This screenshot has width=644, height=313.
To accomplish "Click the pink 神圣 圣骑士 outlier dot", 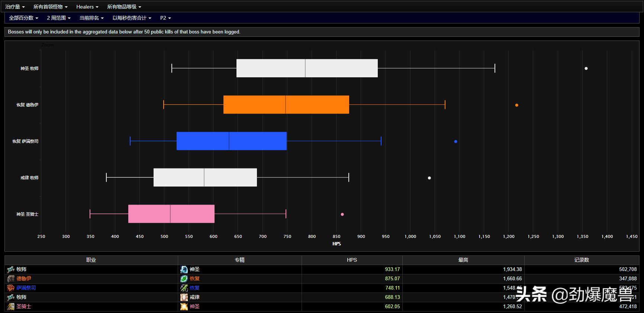I will click(x=342, y=214).
